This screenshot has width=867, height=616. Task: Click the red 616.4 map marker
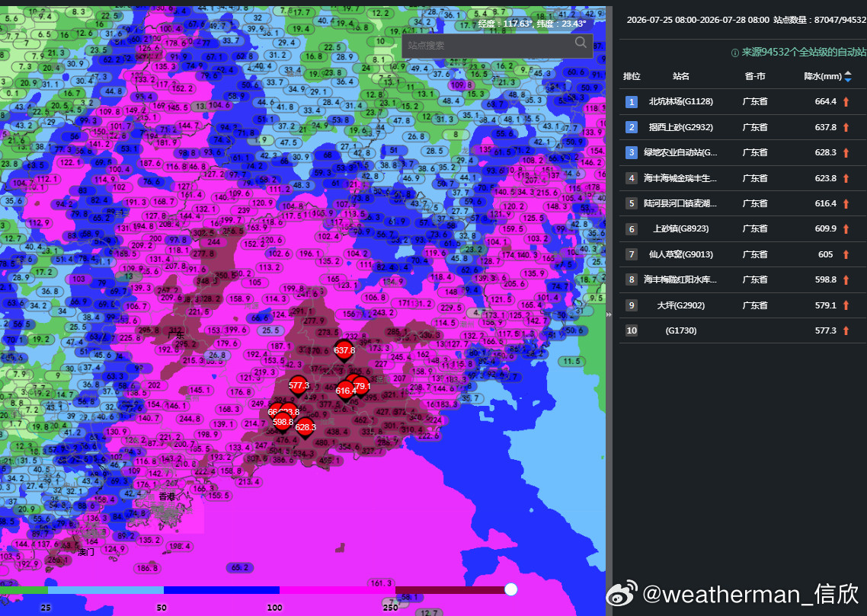[x=346, y=391]
